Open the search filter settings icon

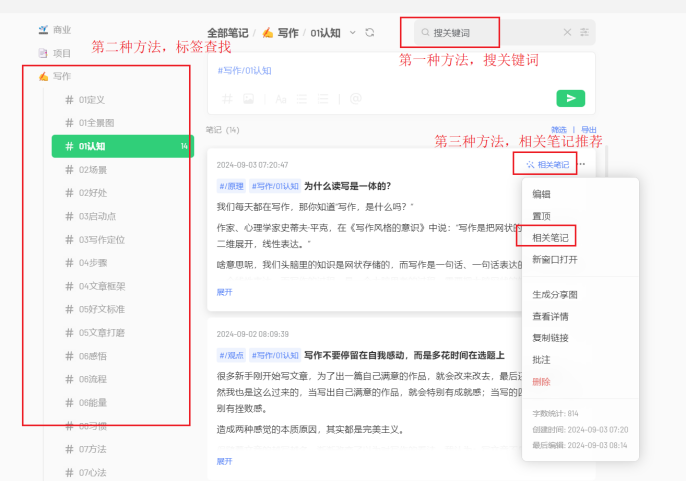pyautogui.click(x=584, y=32)
